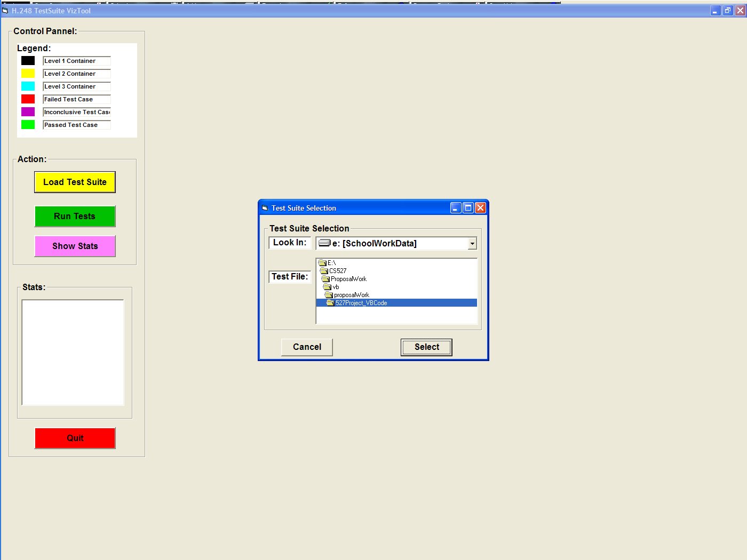Screen dimensions: 747x560
Task: Click the e: drive icon in Look In
Action: coord(324,243)
